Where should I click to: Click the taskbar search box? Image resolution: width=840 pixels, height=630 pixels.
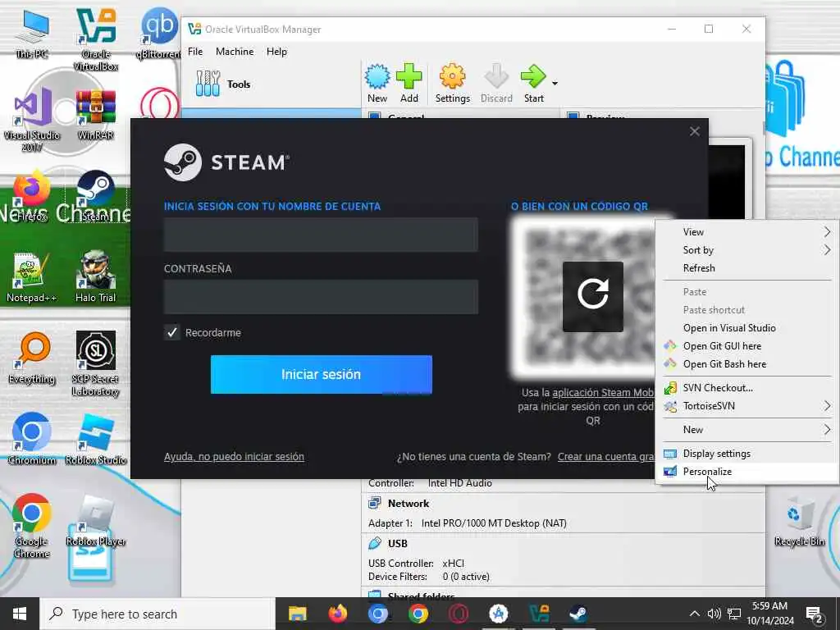157,614
